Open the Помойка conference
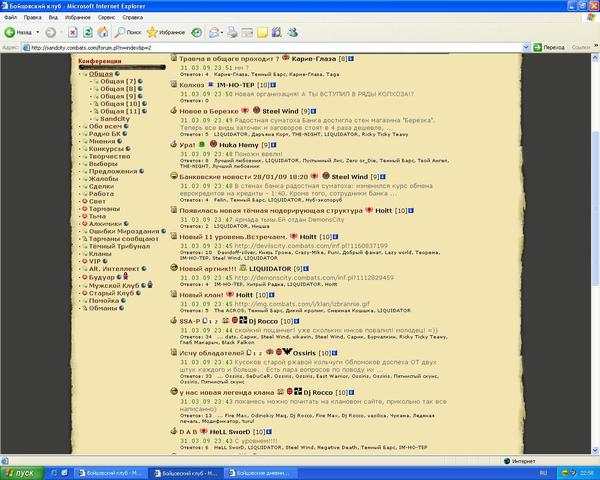This screenshot has height=480, width=600. tap(104, 301)
